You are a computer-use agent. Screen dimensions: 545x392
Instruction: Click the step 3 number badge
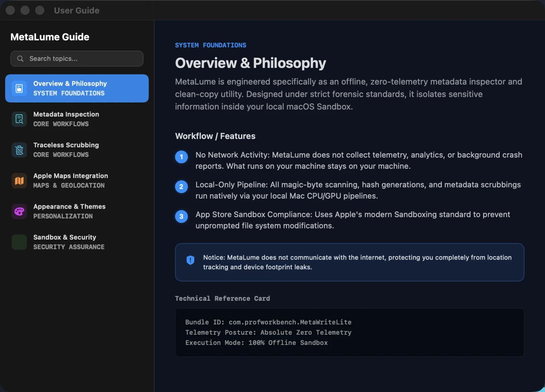click(181, 216)
